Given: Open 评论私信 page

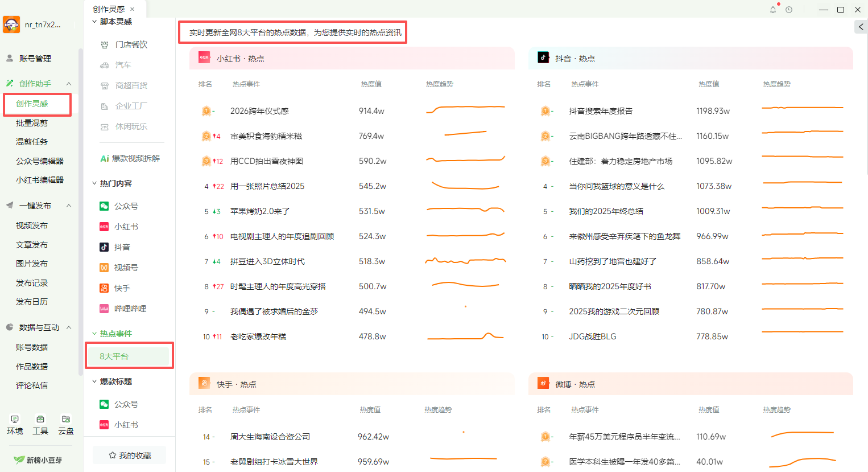Looking at the screenshot, I should 32,385.
